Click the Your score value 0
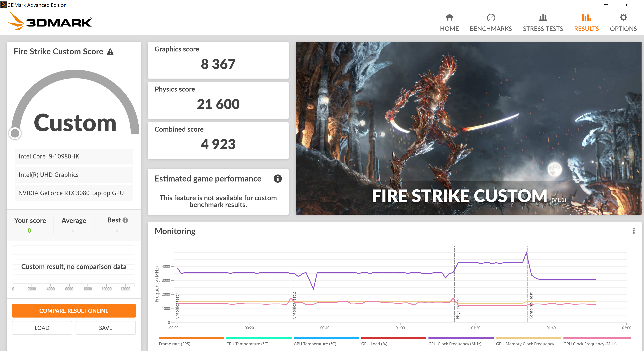Viewport: 644px width, 351px height. [29, 230]
